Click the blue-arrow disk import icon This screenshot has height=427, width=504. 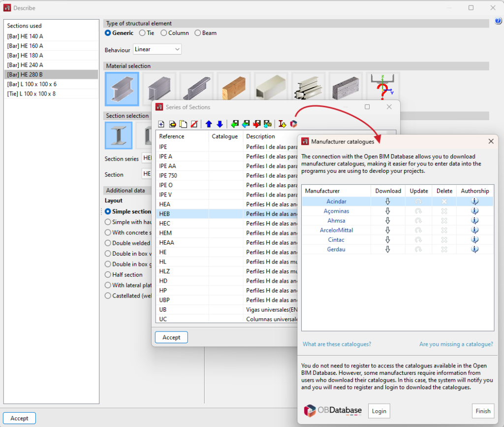click(246, 124)
